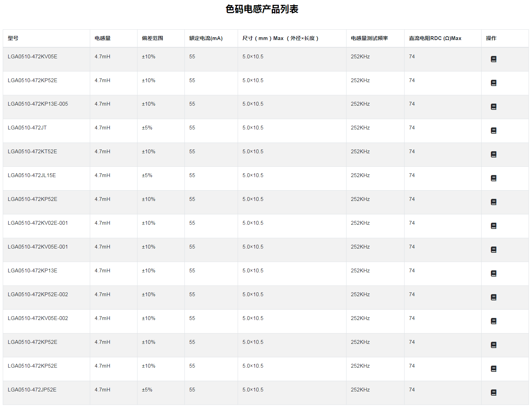Click the 色码电感产品列表 page title
532x407 pixels.
262,9
